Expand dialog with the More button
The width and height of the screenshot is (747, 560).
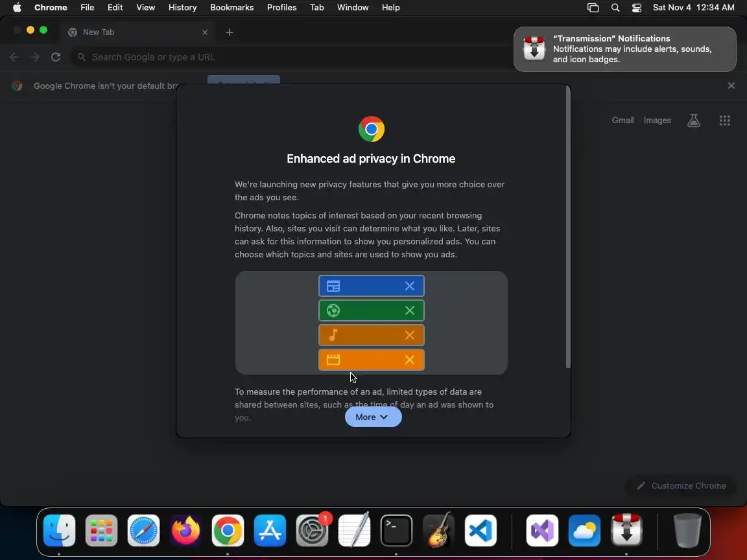point(373,417)
